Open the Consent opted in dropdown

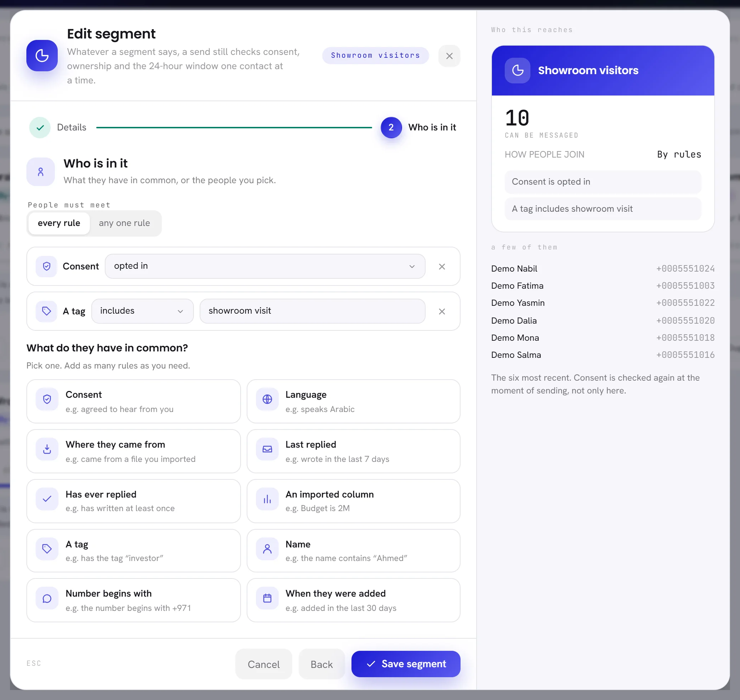pyautogui.click(x=265, y=266)
